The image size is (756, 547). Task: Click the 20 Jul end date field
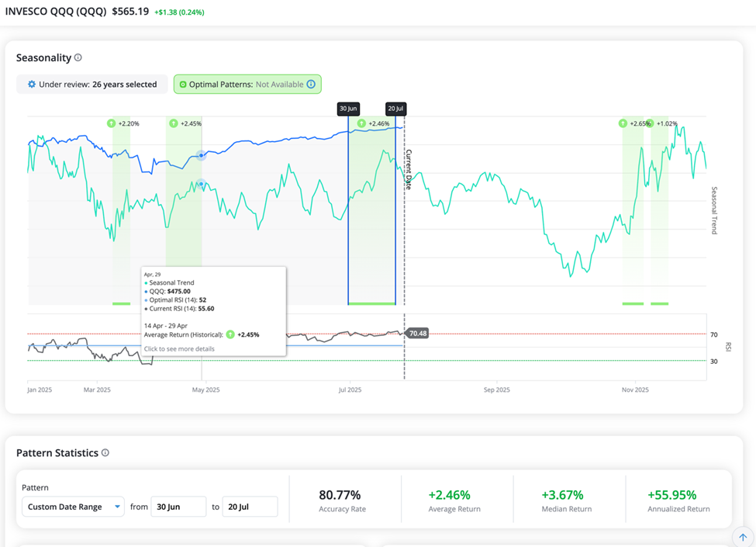coord(250,507)
